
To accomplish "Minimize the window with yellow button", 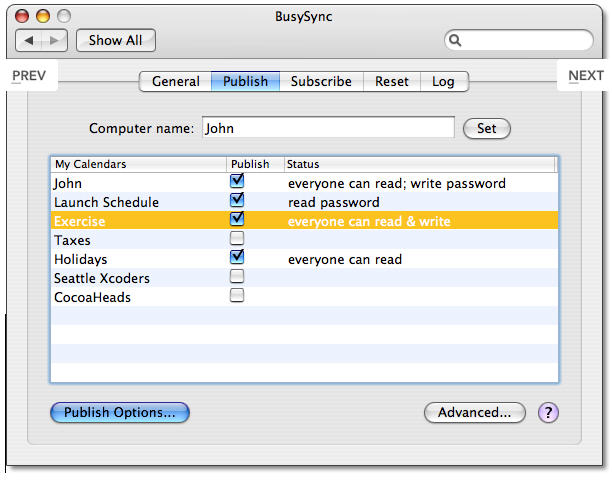I will tap(43, 16).
